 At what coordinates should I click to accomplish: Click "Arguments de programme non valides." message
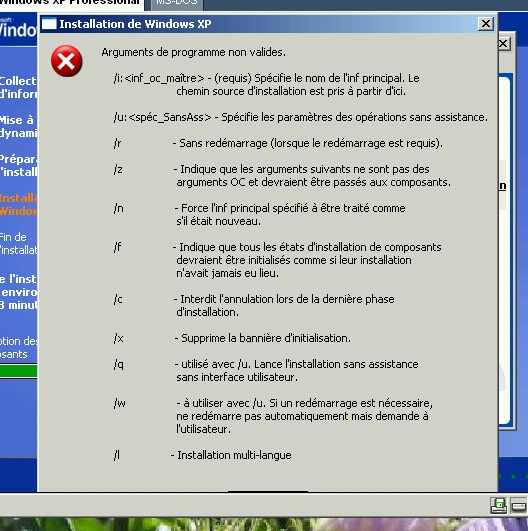193,52
